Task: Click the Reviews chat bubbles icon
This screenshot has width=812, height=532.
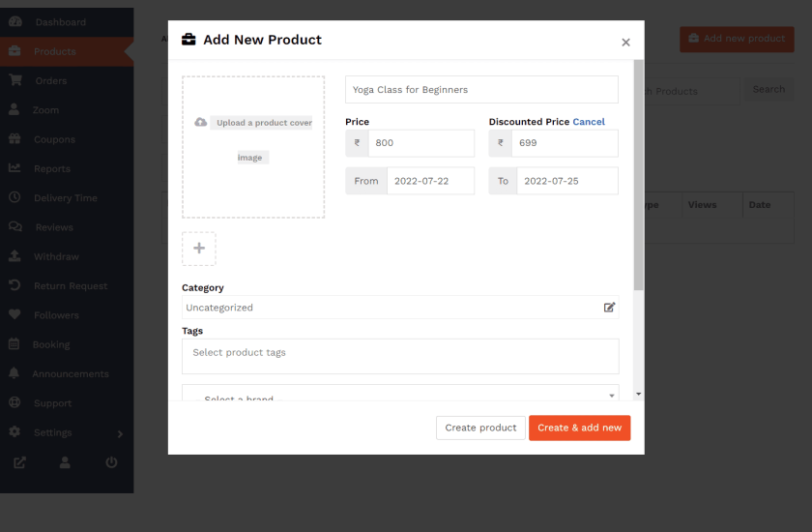Action: 15,226
